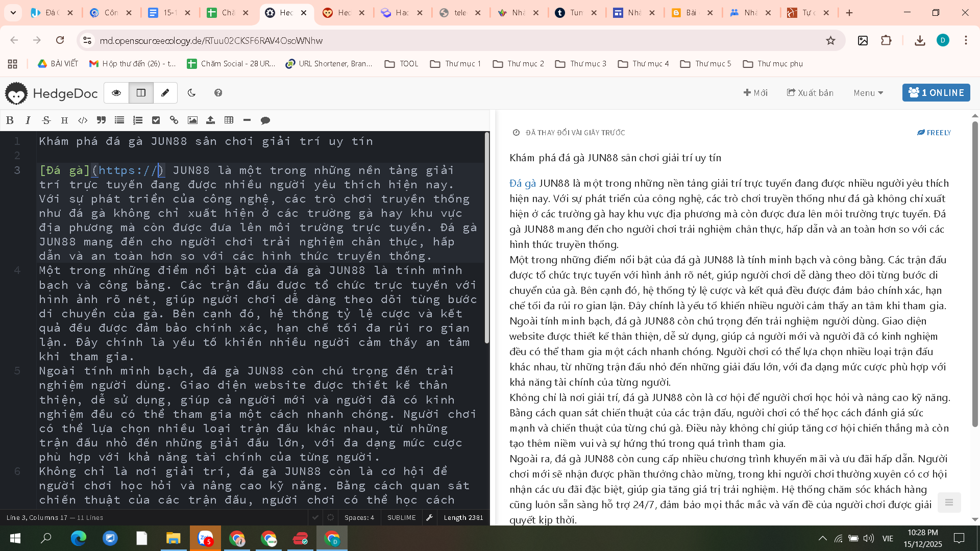This screenshot has height=551, width=980.
Task: Click the upload image icon
Action: (x=210, y=120)
